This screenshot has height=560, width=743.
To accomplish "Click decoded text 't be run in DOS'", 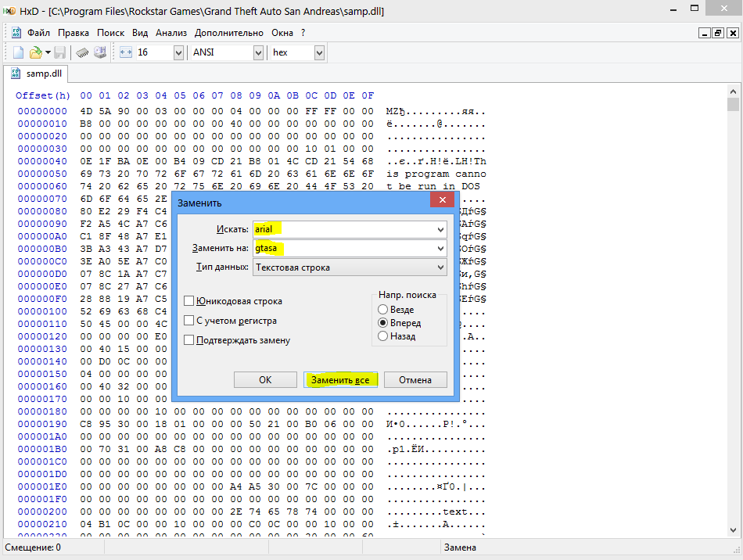I will (433, 186).
